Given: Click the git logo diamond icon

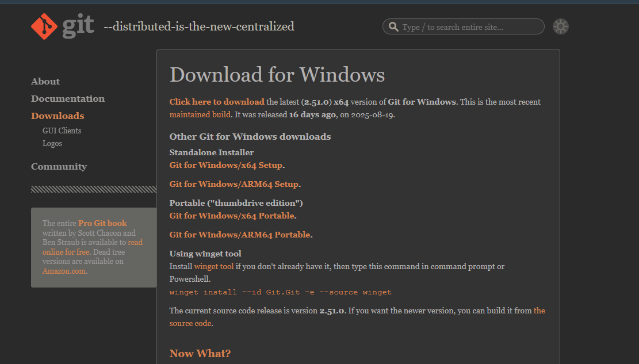Looking at the screenshot, I should [44, 26].
